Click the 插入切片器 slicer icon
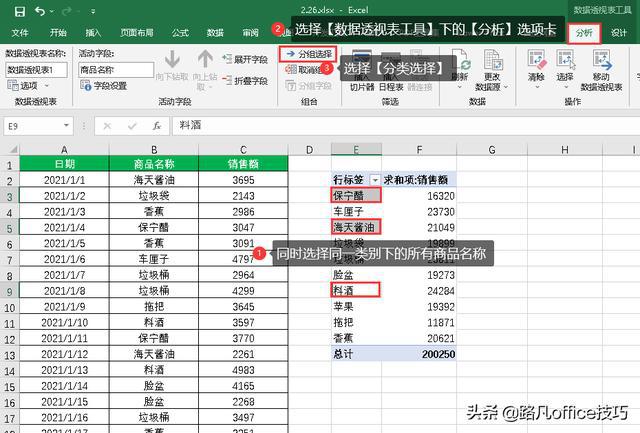This screenshot has height=433, width=640. (x=362, y=59)
